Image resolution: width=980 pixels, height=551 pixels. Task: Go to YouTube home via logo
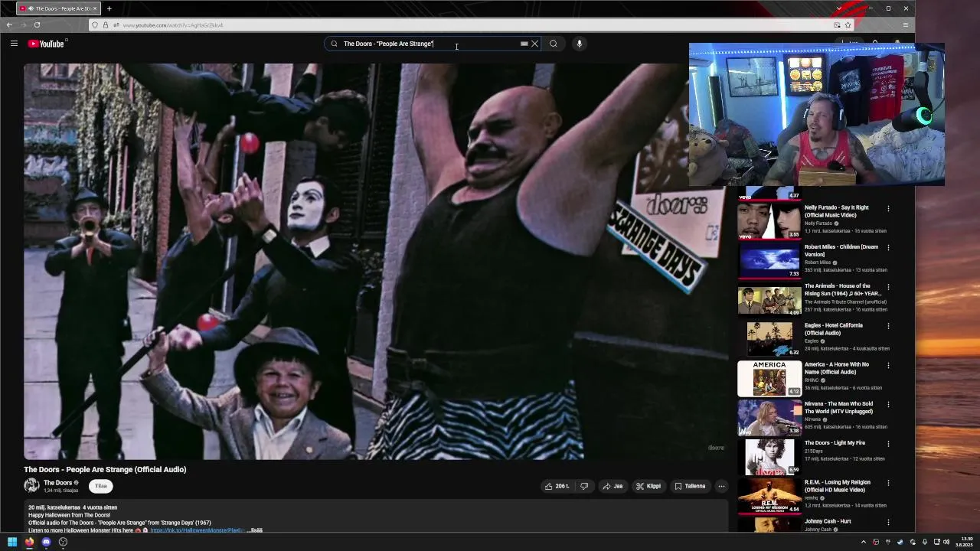[46, 44]
